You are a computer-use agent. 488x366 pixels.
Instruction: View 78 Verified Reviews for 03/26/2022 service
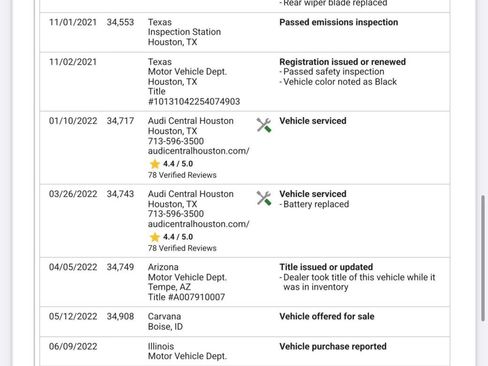[x=182, y=248]
